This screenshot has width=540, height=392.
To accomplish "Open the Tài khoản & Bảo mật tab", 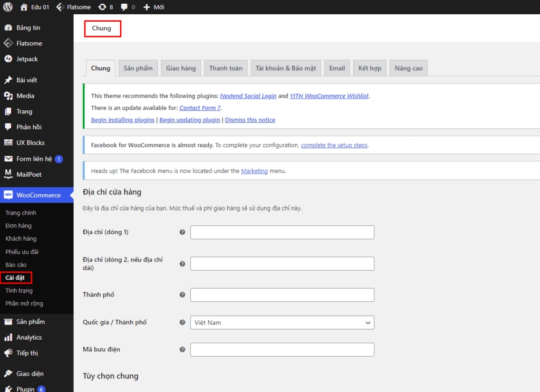I will pyautogui.click(x=286, y=68).
